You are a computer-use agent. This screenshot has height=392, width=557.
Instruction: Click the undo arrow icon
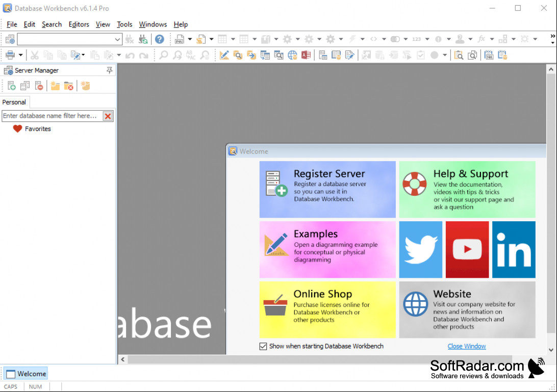point(130,56)
